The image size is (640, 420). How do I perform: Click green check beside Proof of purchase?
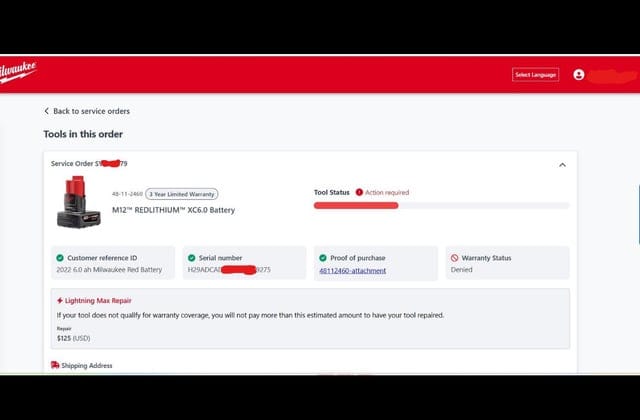(323, 258)
